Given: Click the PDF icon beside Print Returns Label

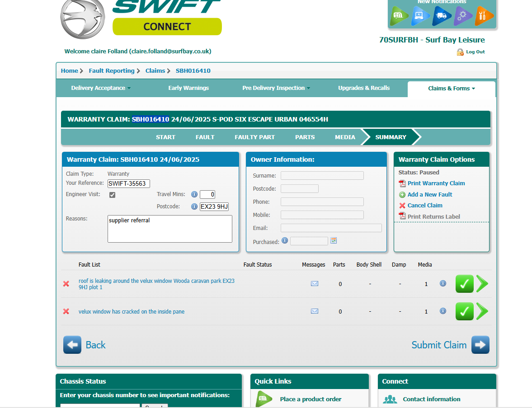Looking at the screenshot, I should pyautogui.click(x=402, y=216).
